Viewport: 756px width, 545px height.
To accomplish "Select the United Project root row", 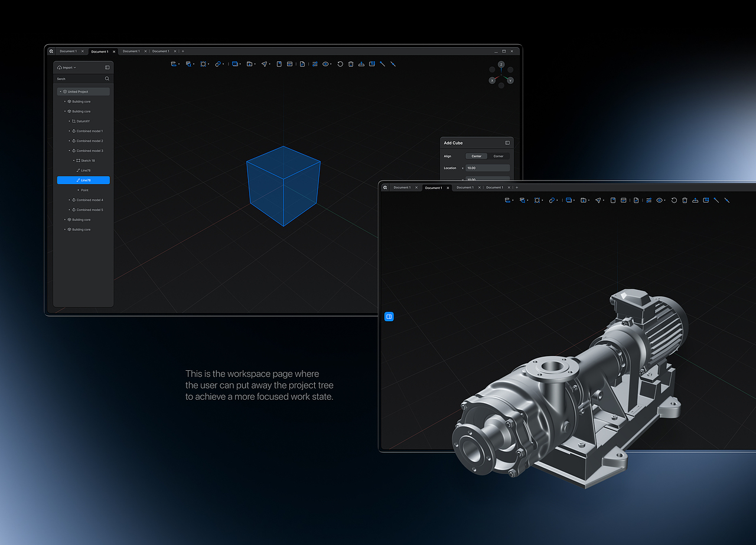I will 83,92.
